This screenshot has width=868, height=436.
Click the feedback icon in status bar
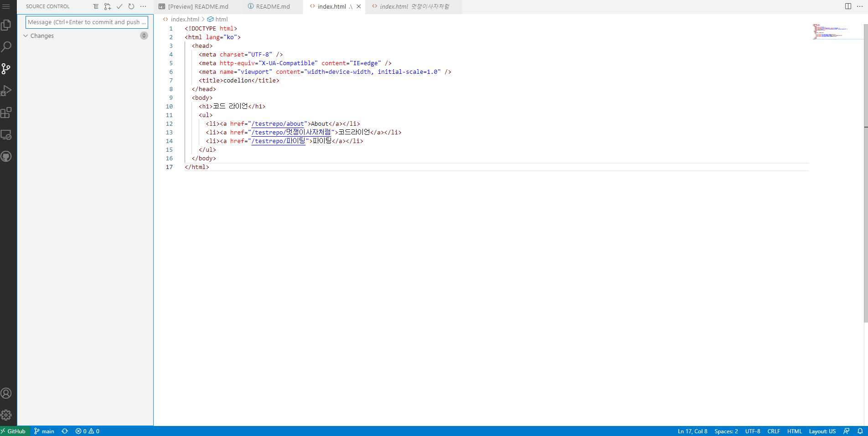tap(847, 431)
